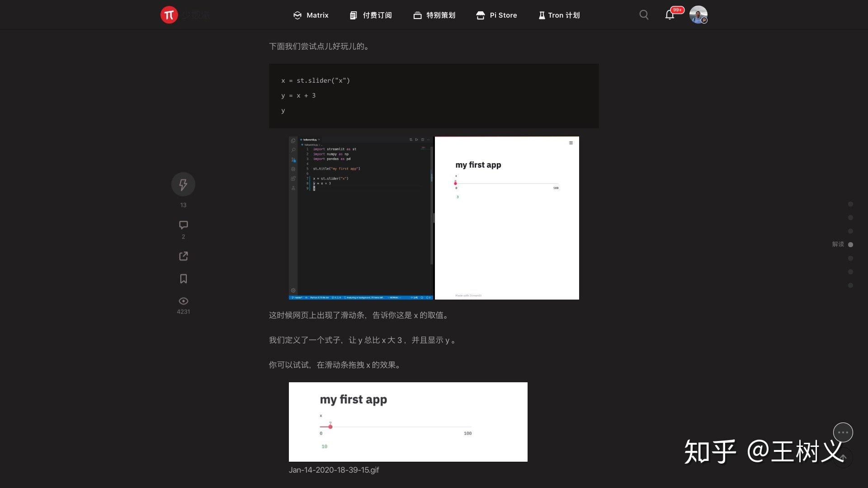Image resolution: width=868 pixels, height=488 pixels.
Task: Click the user avatar picture
Action: [x=698, y=14]
